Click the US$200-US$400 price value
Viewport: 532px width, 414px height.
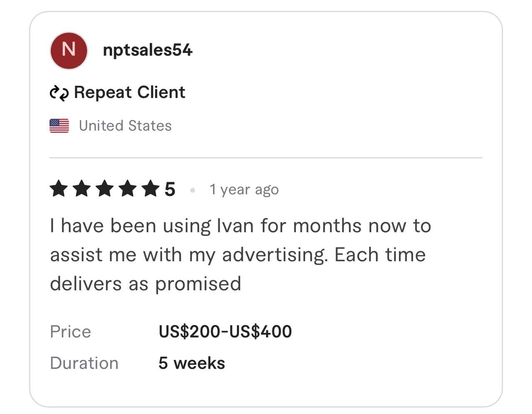pyautogui.click(x=225, y=332)
